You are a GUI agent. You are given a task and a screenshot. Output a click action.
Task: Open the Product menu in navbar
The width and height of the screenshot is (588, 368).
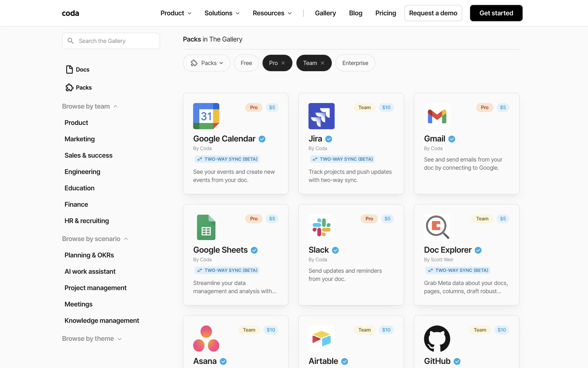pos(176,13)
